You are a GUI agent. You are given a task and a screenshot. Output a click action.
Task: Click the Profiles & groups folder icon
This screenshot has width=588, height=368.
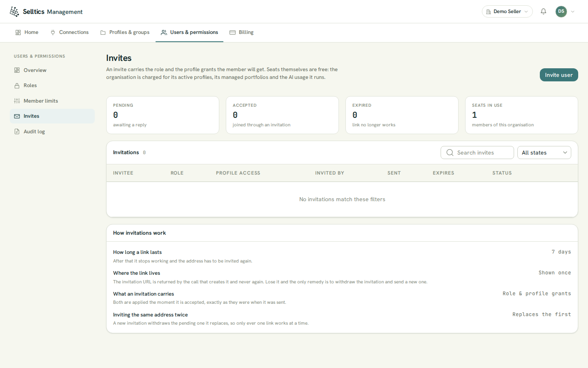pos(103,32)
